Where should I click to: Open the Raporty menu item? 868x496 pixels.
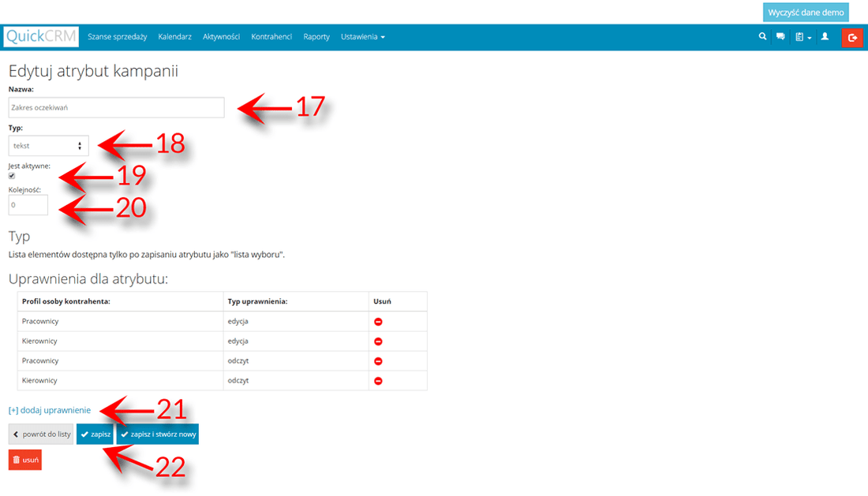click(x=316, y=36)
